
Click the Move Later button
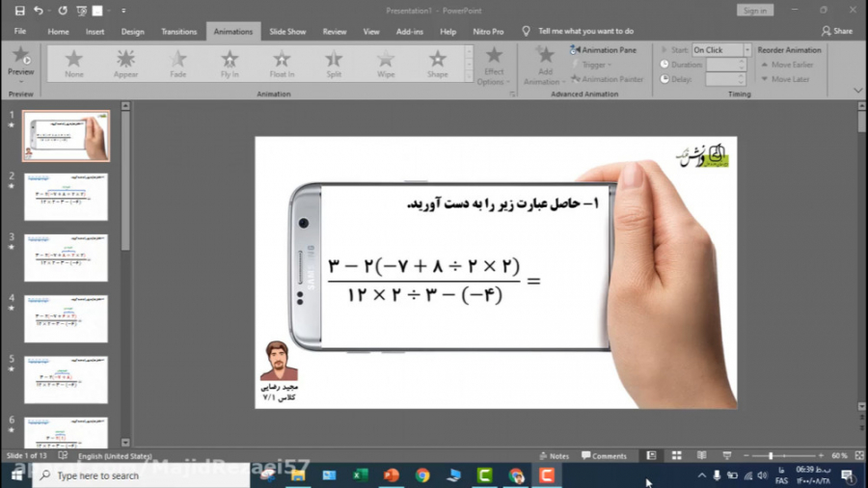(x=785, y=79)
